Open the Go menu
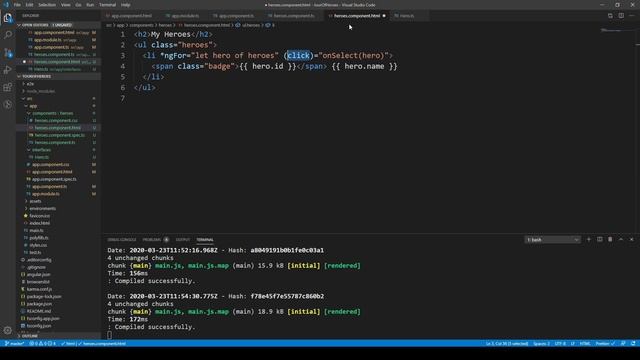This screenshot has height=360, width=640. [x=78, y=5]
